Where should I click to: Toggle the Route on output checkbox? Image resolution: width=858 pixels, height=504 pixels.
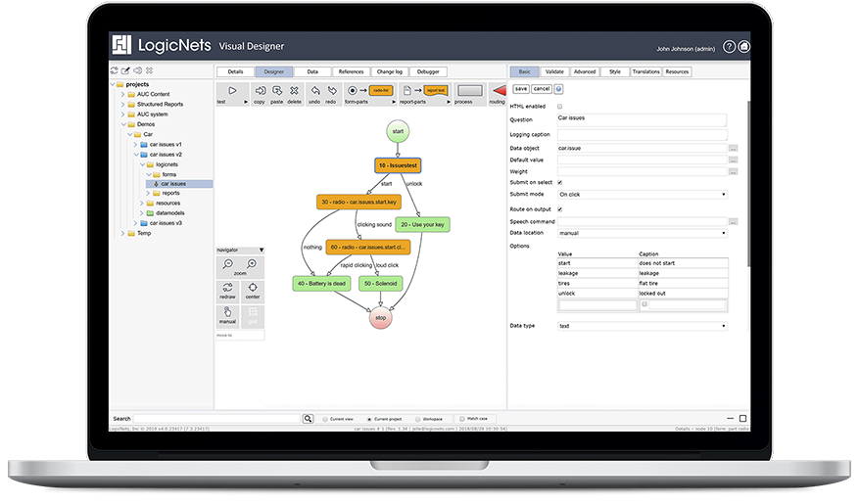click(560, 208)
